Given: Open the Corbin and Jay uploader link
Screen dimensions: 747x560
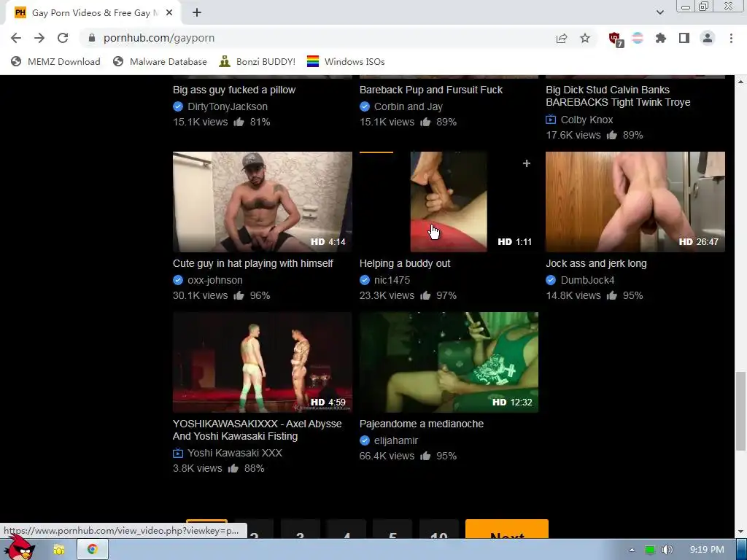Looking at the screenshot, I should (409, 106).
